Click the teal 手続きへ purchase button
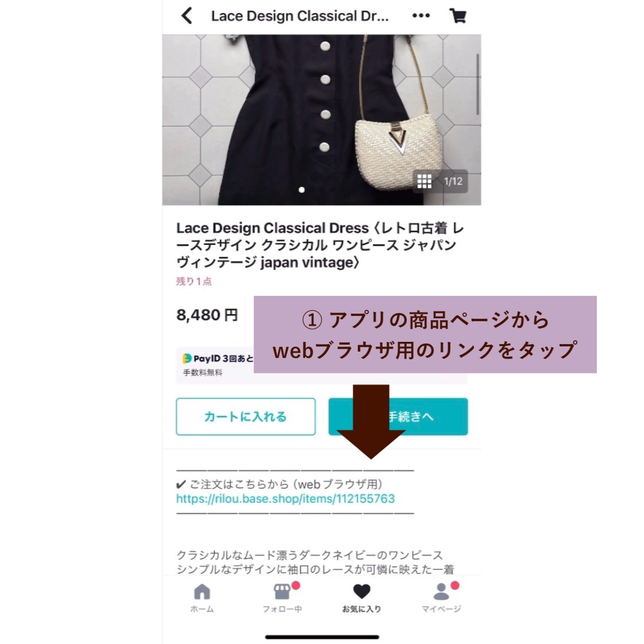644x644 pixels. click(x=398, y=417)
